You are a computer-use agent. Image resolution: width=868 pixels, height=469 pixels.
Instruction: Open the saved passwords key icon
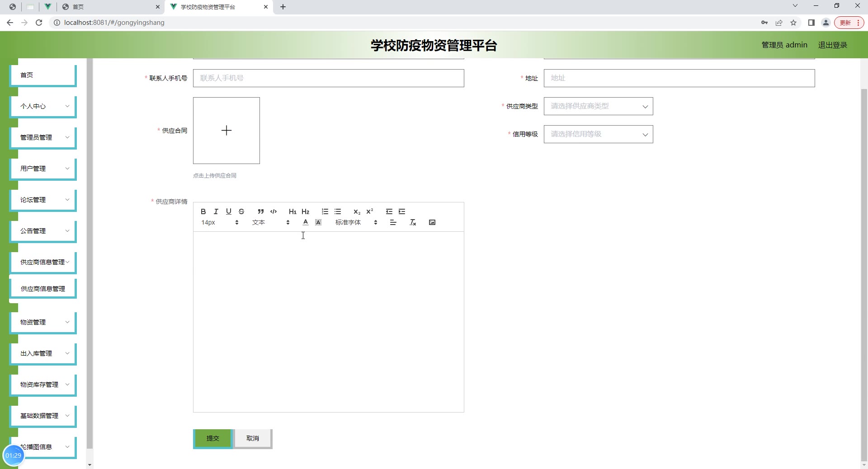point(764,23)
